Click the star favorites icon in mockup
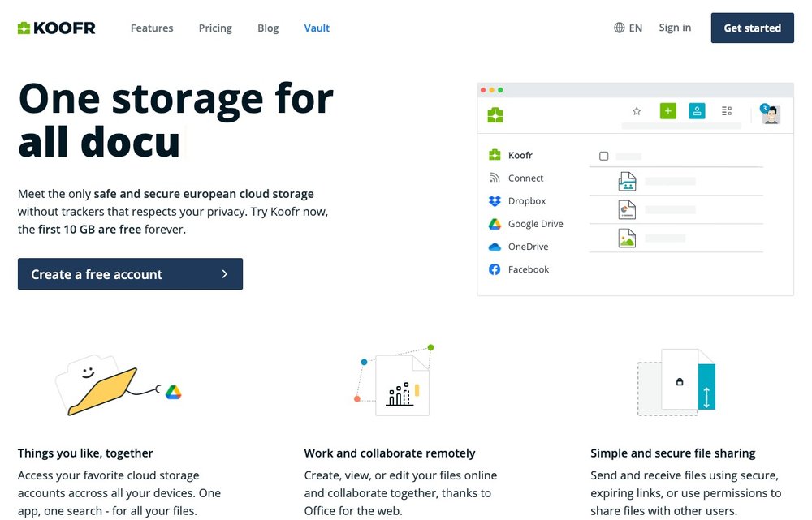Image resolution: width=812 pixels, height=520 pixels. pos(637,110)
